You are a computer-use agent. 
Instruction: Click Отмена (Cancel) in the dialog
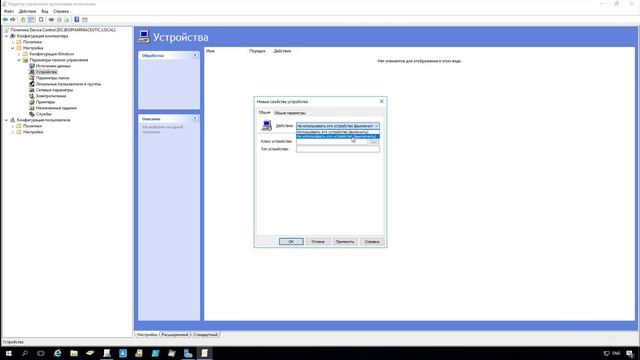click(318, 242)
